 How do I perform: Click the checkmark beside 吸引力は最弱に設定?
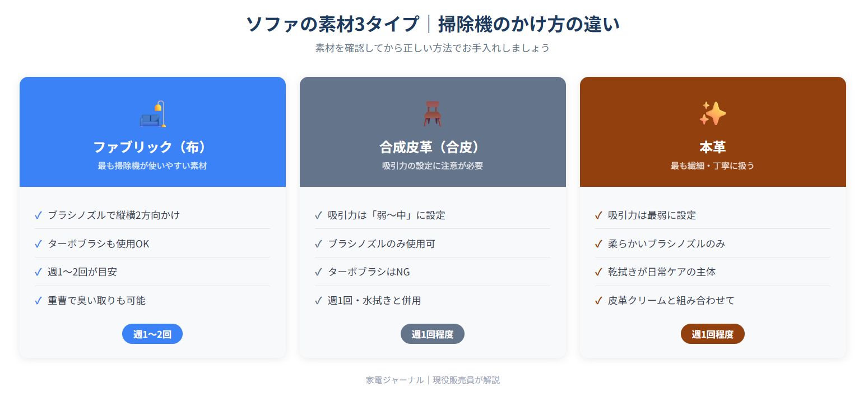point(598,215)
